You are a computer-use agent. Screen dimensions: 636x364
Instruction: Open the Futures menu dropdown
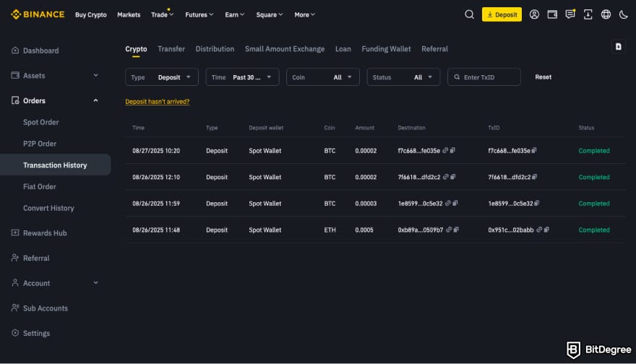click(199, 14)
